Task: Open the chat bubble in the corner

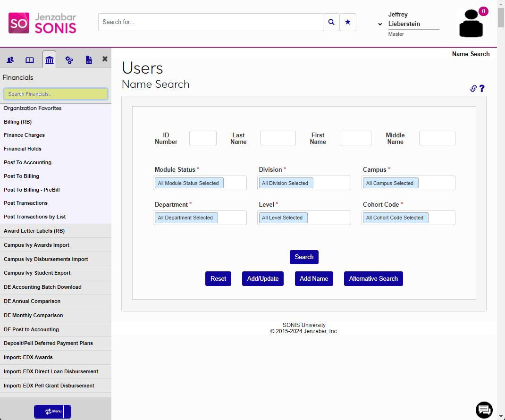Action: point(484,410)
